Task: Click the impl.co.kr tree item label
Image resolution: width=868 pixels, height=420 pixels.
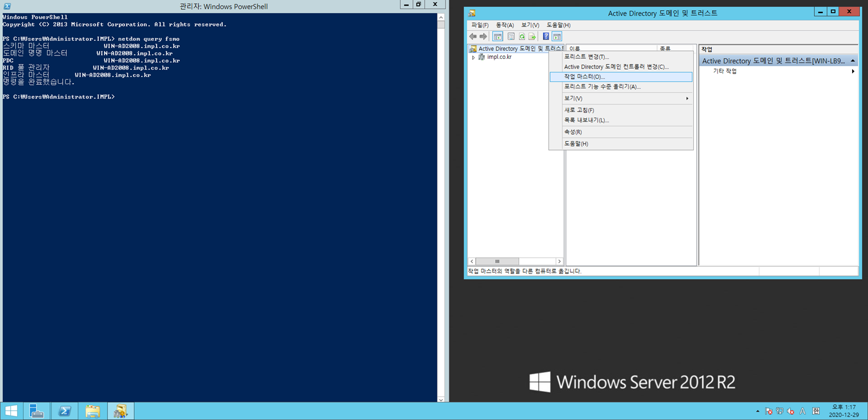Action: click(x=499, y=57)
